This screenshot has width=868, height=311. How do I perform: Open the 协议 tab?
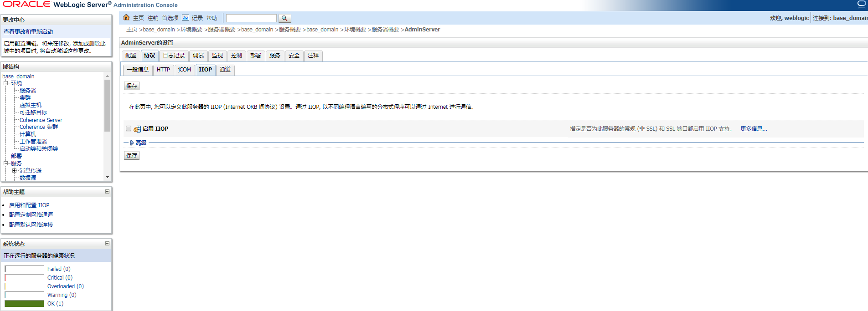coord(150,56)
